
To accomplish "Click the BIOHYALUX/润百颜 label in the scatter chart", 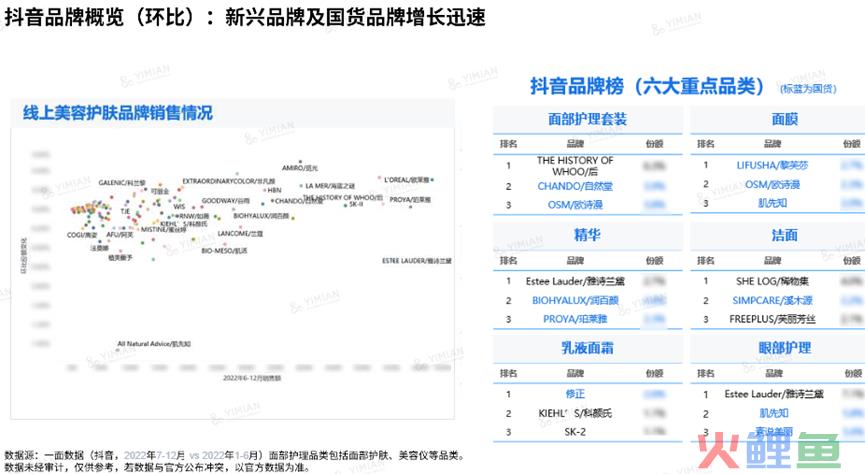I will (261, 216).
